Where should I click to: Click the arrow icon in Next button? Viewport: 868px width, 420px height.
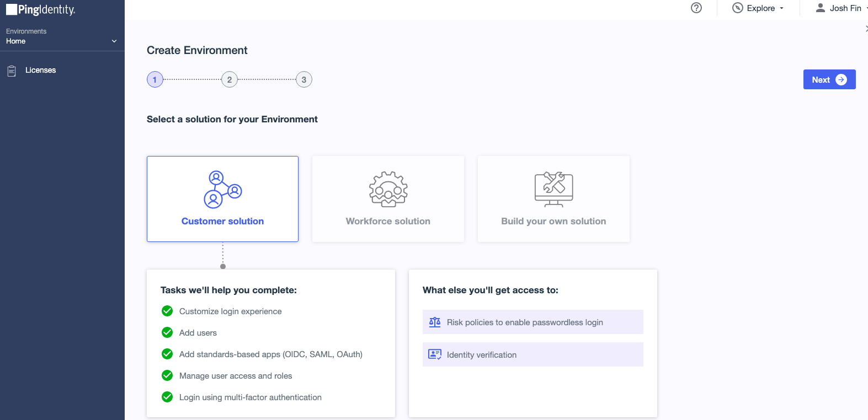click(x=842, y=79)
